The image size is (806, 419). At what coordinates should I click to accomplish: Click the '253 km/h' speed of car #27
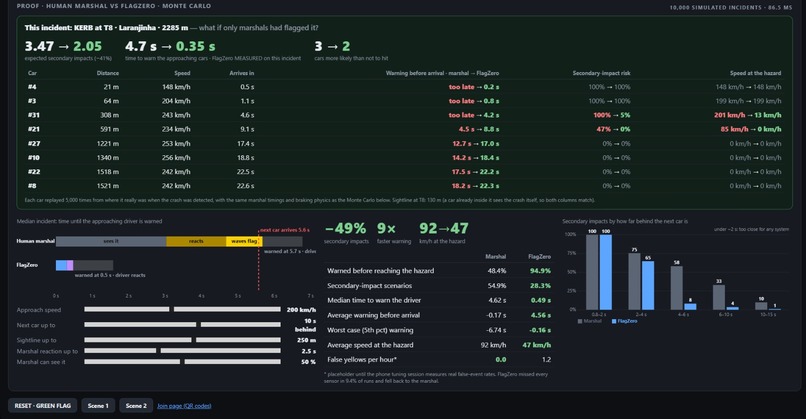176,143
